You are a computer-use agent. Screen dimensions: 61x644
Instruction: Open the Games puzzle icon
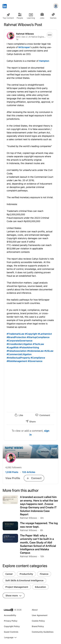pyautogui.click(x=53, y=14)
